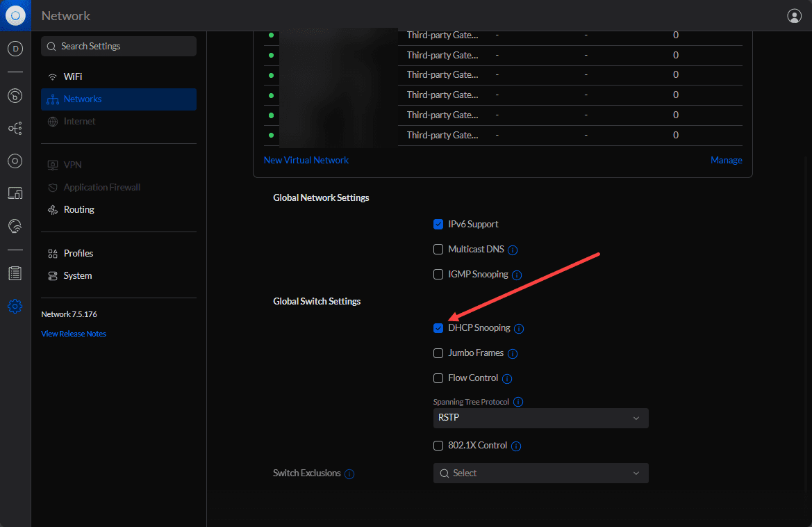Click into the Search Settings field
The image size is (812, 527).
(119, 46)
